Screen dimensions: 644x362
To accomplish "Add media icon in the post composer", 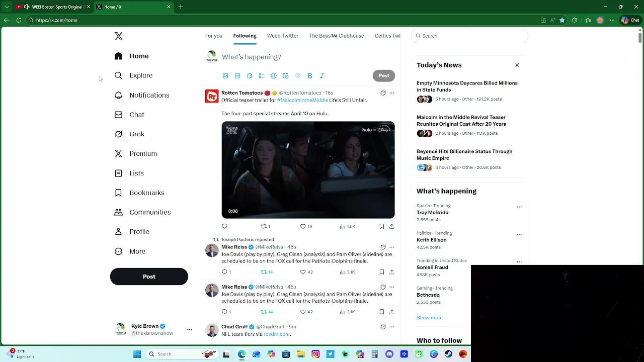I will coord(225,76).
